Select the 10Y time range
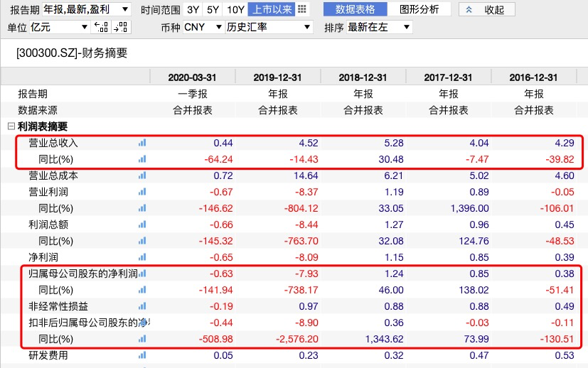 (235, 9)
